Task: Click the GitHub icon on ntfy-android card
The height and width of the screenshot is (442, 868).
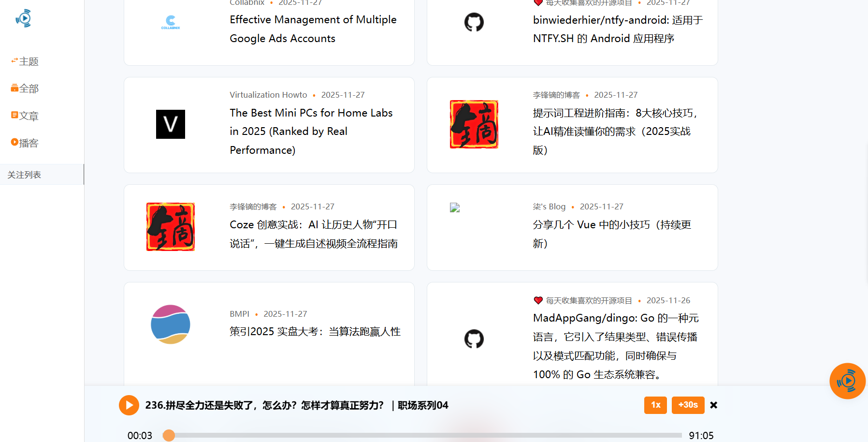Action: click(x=474, y=22)
